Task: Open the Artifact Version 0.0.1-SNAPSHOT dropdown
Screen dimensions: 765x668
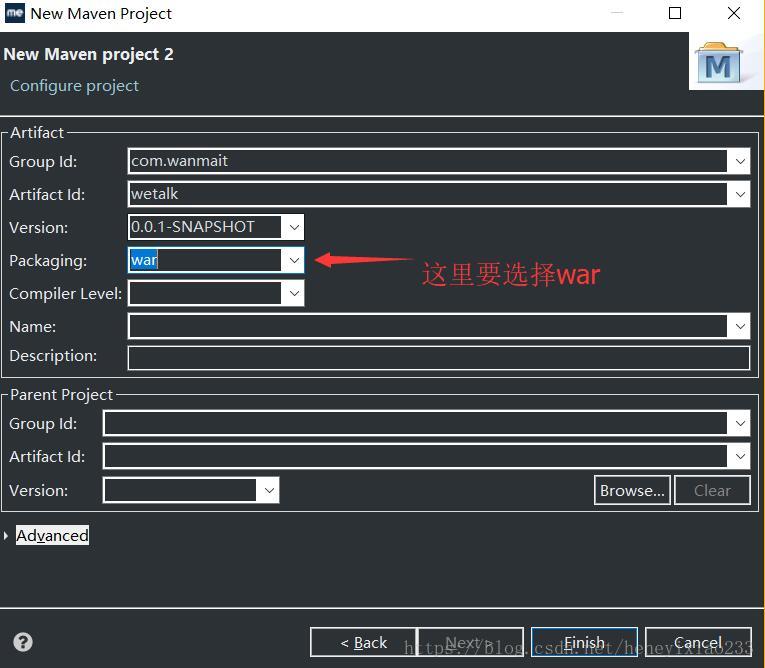Action: pyautogui.click(x=294, y=227)
